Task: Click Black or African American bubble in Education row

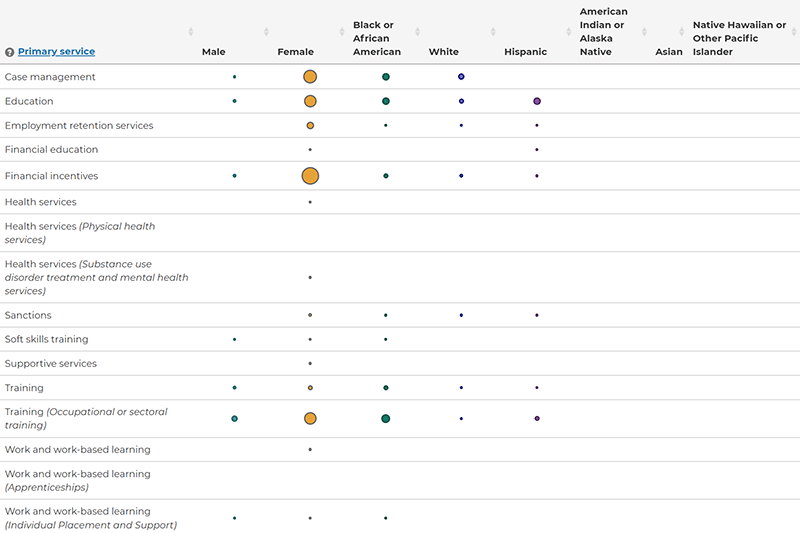Action: (385, 101)
